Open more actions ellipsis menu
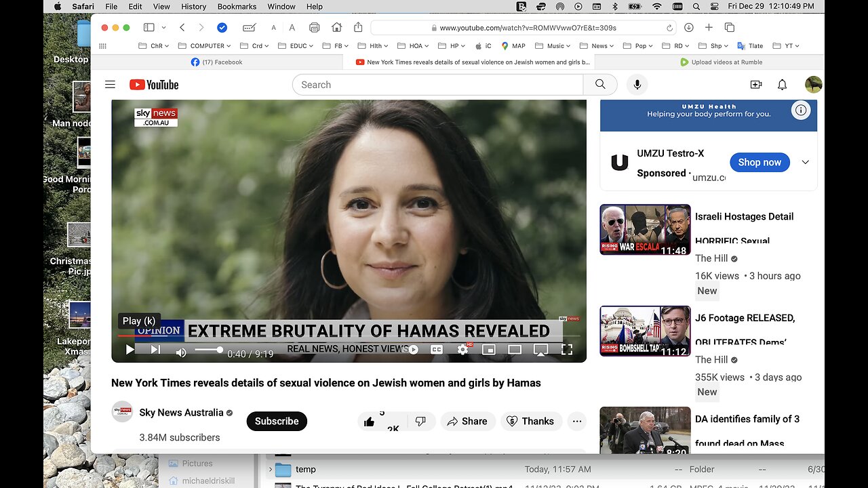868x488 pixels. coord(577,421)
